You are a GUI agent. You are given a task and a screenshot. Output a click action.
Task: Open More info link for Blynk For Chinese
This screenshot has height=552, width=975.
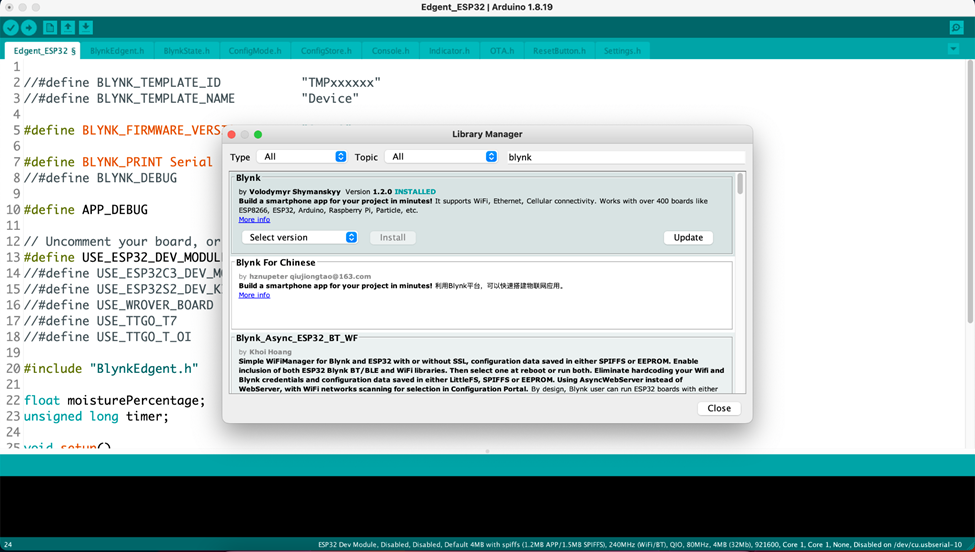point(254,295)
